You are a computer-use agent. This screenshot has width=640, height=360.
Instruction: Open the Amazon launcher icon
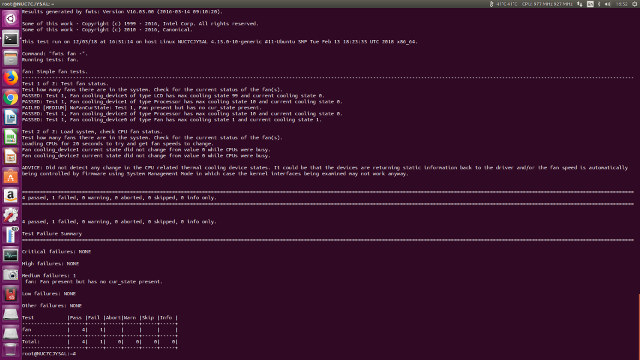point(11,196)
